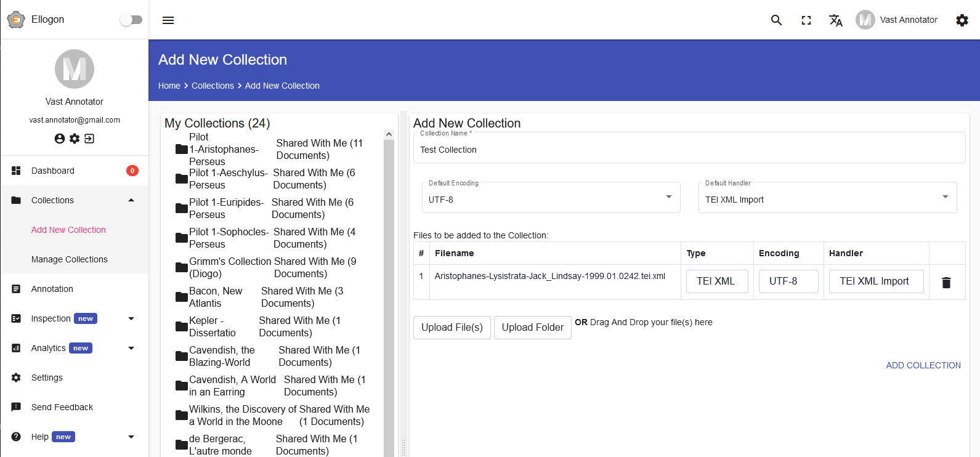Click the Bacon, New Atlantis folder icon
This screenshot has height=457, width=980.
pos(182,297)
